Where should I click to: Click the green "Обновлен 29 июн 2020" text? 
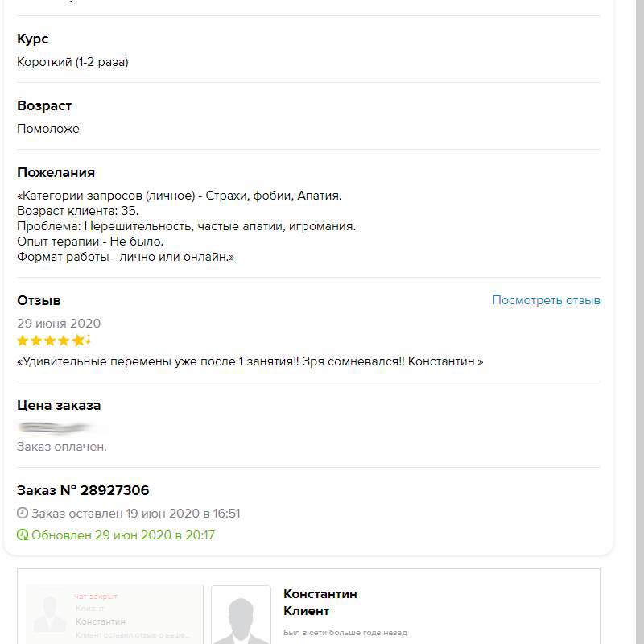[123, 535]
